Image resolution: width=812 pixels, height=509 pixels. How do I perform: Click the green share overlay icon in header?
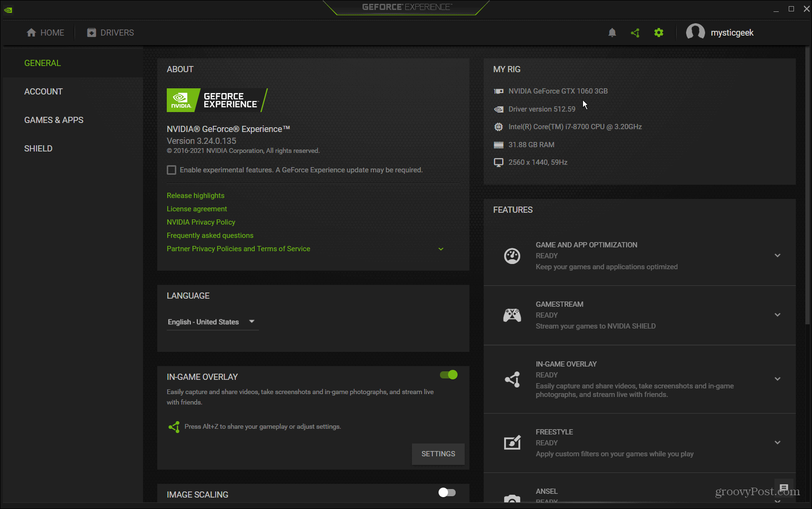[x=635, y=33]
